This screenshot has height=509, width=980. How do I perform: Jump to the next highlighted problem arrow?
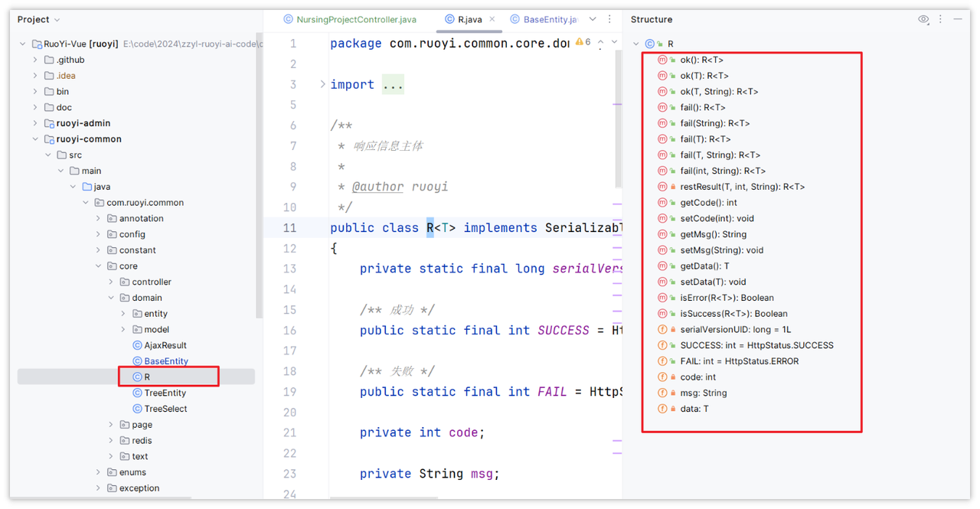pyautogui.click(x=614, y=42)
